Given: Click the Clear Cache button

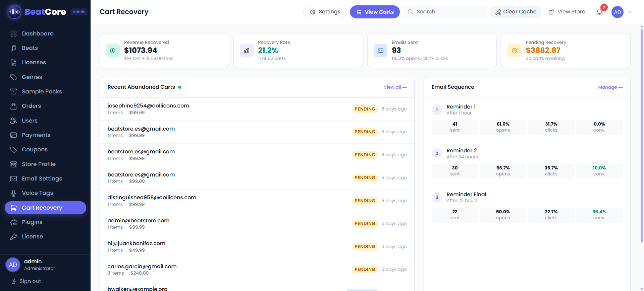Looking at the screenshot, I should (516, 12).
